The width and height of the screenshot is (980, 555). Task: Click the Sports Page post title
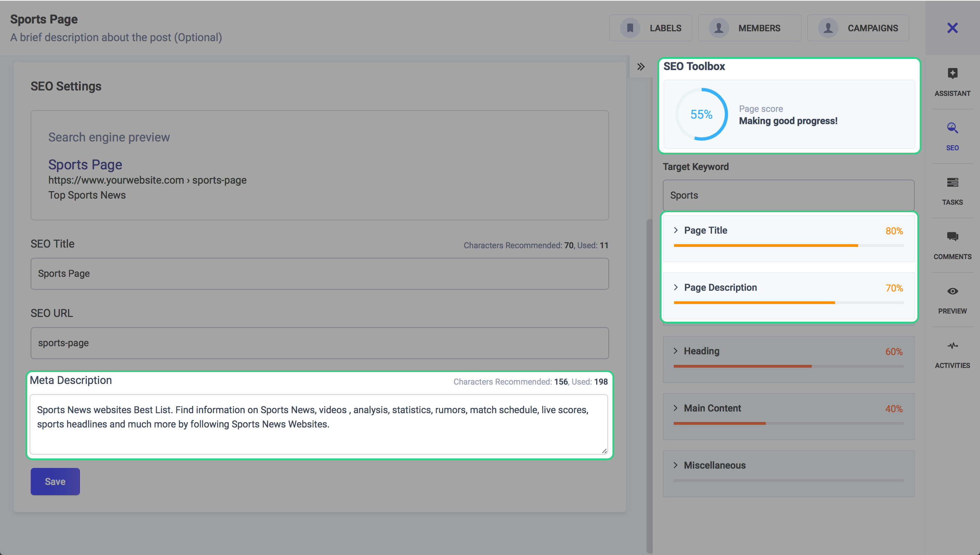(x=44, y=19)
